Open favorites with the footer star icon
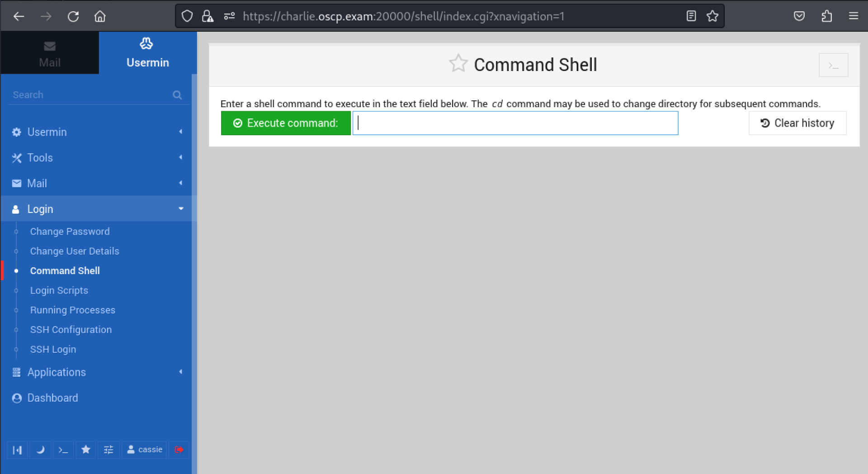Screen dimensions: 868x474 click(x=86, y=450)
